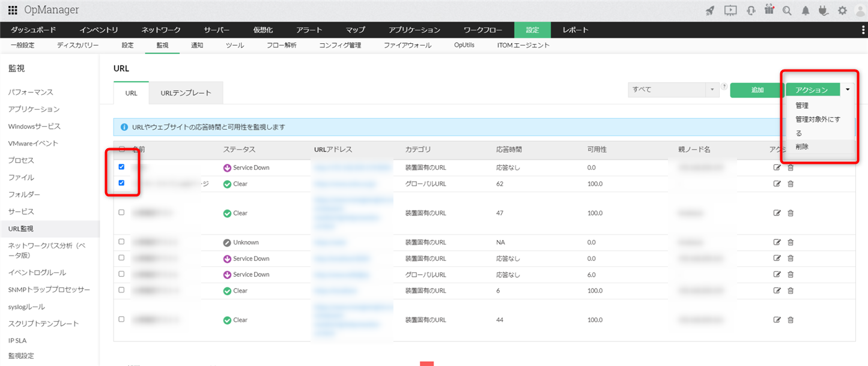Select 削除 in the action menu
This screenshot has width=868, height=366.
pos(801,146)
